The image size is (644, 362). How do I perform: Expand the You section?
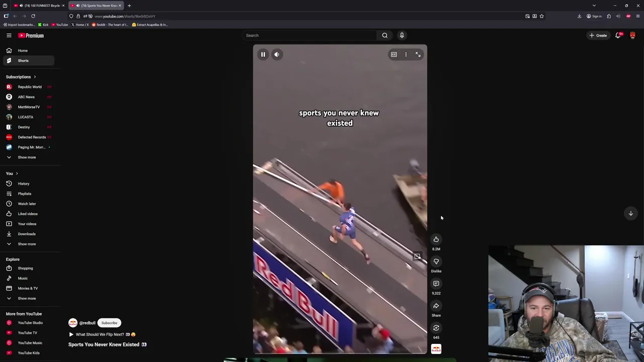point(12,173)
